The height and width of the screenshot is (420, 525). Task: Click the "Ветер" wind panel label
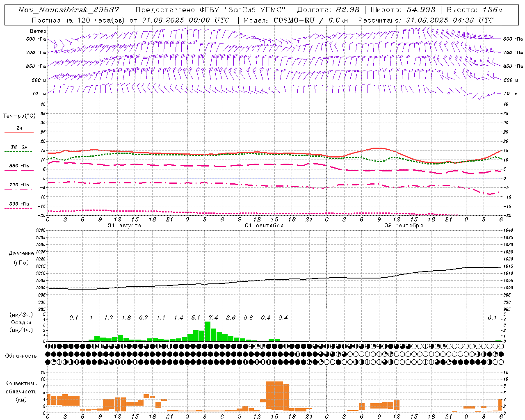click(38, 31)
